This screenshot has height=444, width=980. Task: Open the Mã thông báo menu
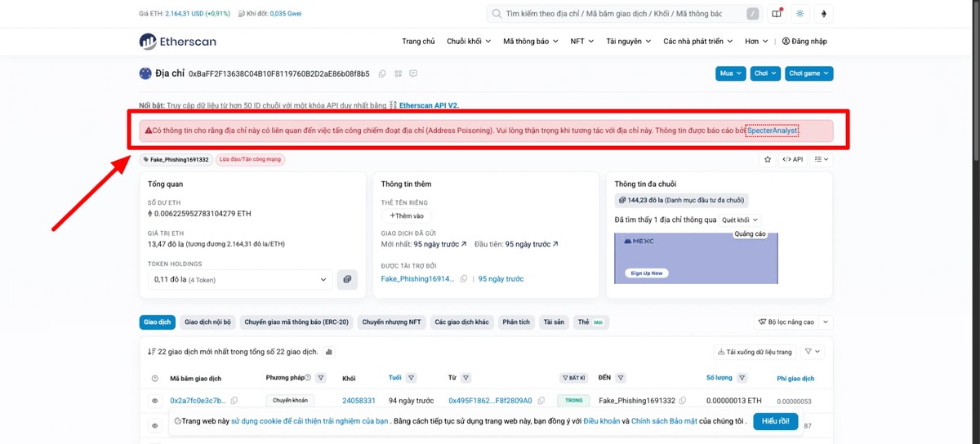531,42
